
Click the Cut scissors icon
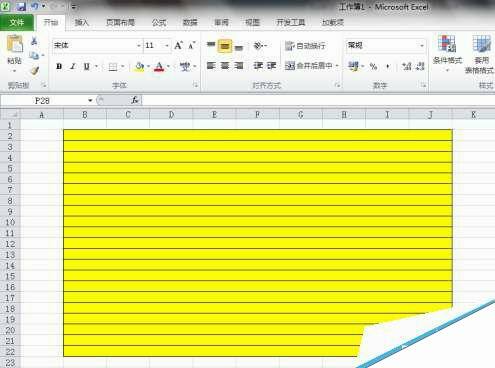(x=34, y=41)
